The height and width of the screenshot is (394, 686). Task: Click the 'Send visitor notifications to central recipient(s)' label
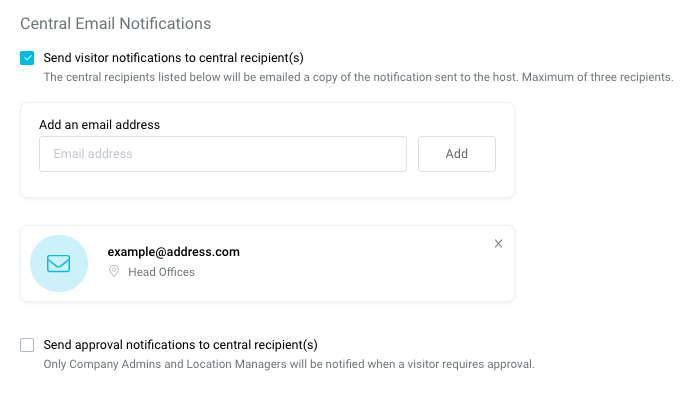coord(173,58)
